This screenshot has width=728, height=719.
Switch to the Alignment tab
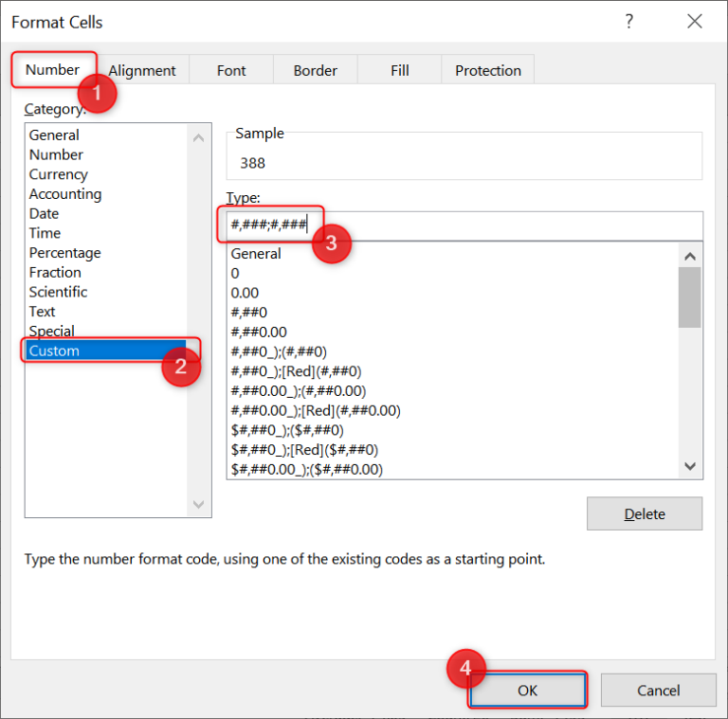(142, 70)
